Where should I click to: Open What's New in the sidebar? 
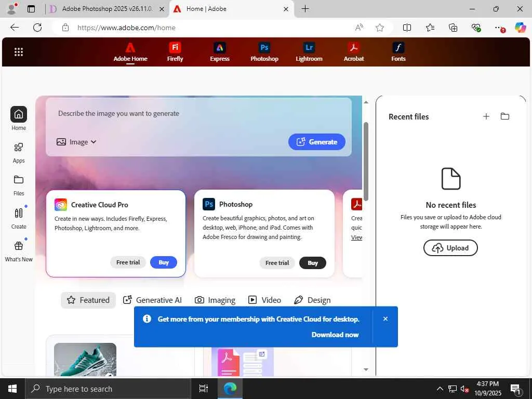click(x=19, y=251)
